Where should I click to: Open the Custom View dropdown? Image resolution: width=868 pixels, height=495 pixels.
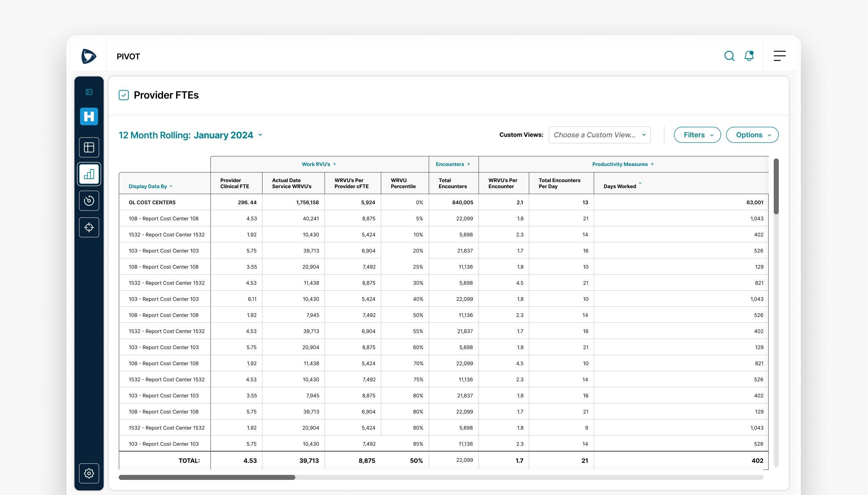(599, 135)
